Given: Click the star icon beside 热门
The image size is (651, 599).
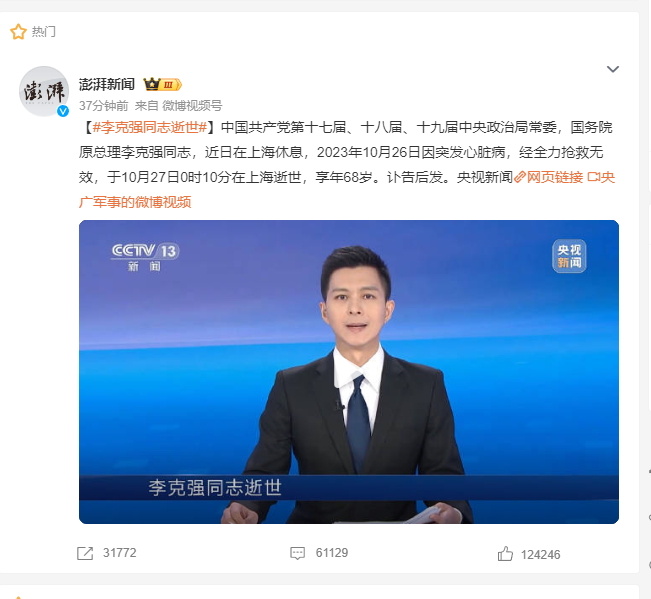Looking at the screenshot, I should pyautogui.click(x=18, y=32).
